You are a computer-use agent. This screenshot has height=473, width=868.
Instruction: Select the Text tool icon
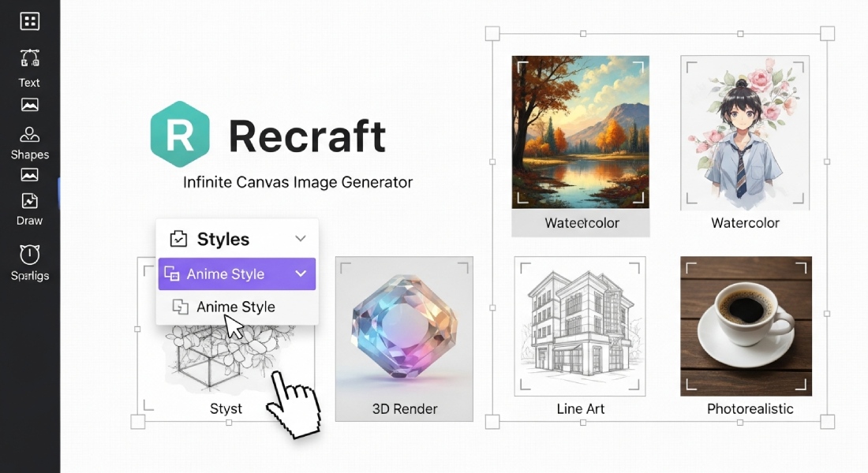coord(29,58)
